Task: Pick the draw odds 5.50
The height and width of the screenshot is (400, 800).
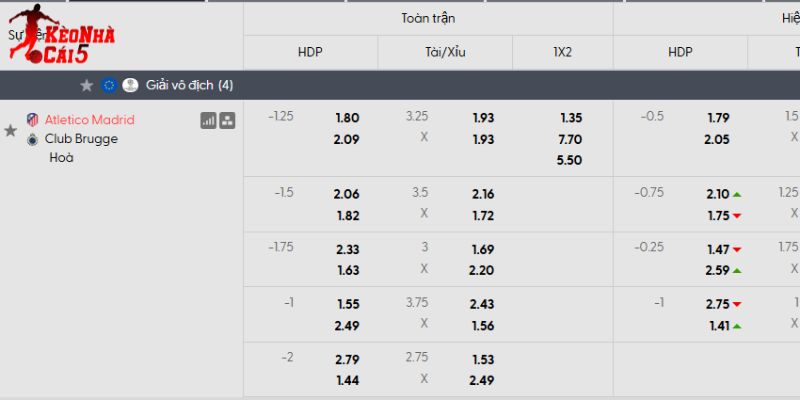Action: (570, 160)
